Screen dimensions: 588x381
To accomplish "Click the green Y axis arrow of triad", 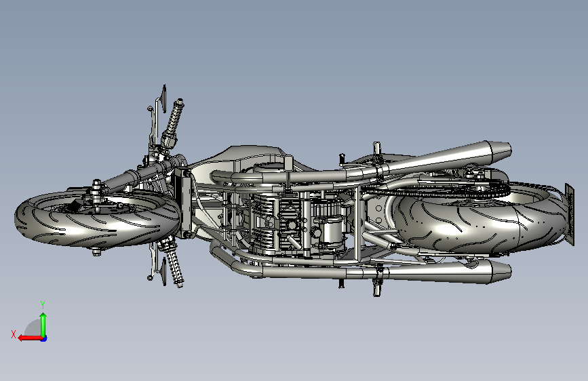I will 43,324.
